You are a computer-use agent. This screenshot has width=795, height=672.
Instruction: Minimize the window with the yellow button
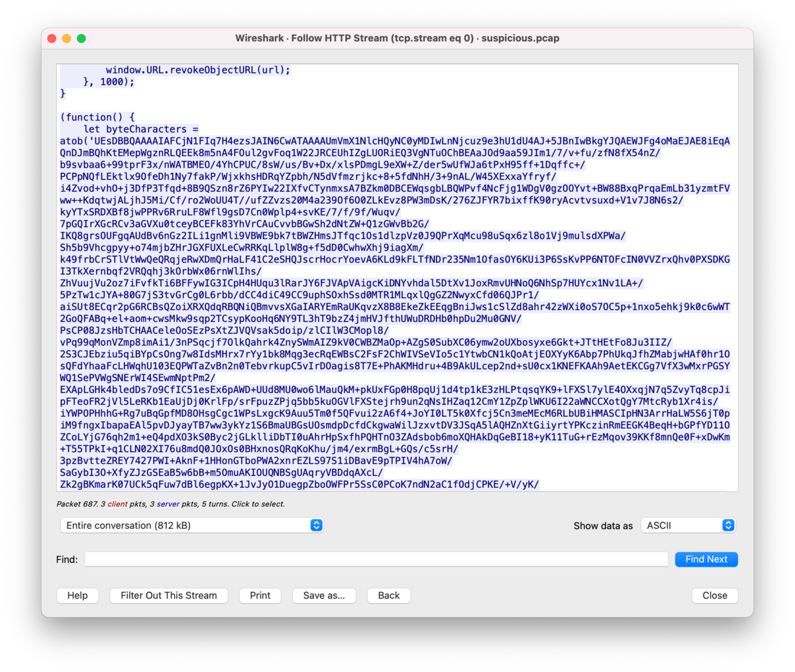(66, 38)
